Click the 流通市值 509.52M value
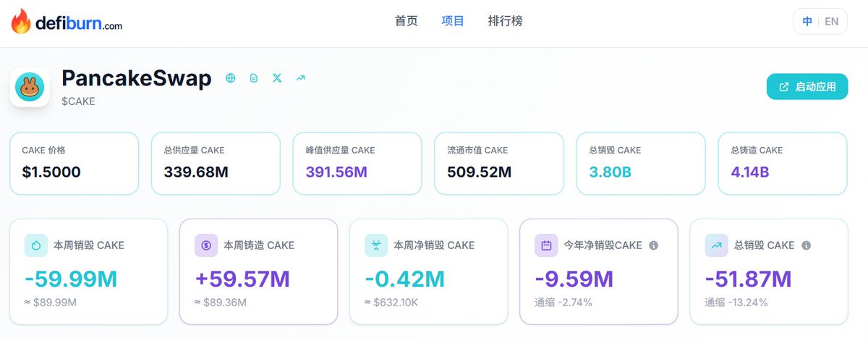Viewport: 868px width, 341px height. click(x=480, y=172)
